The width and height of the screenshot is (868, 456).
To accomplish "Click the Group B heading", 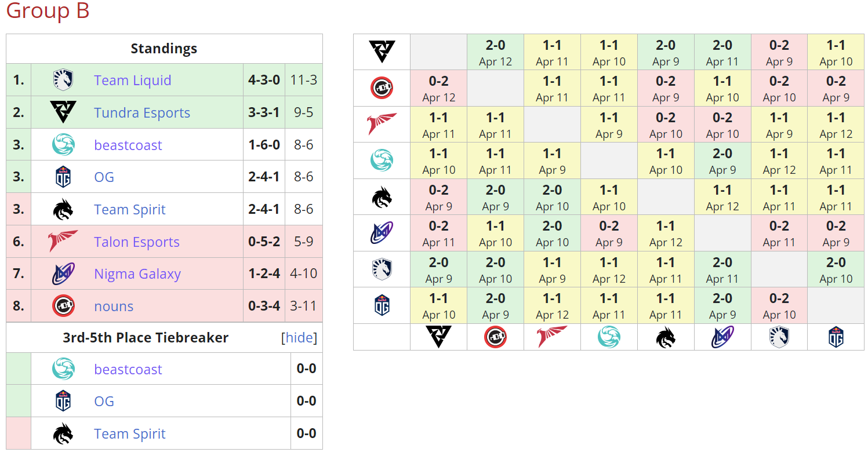I will click(x=48, y=10).
